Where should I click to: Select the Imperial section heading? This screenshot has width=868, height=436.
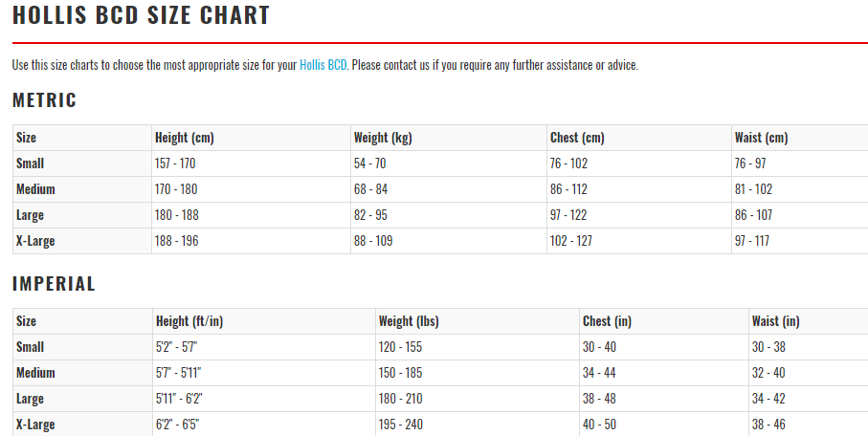tap(54, 284)
